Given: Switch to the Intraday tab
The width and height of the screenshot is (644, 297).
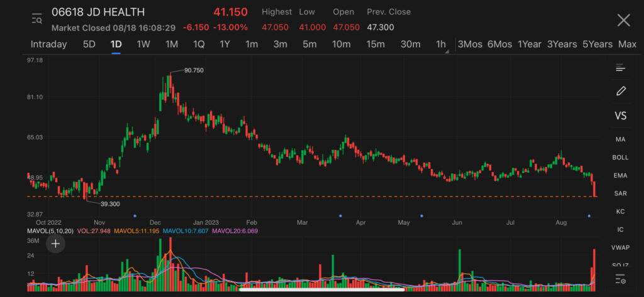Looking at the screenshot, I should 48,45.
